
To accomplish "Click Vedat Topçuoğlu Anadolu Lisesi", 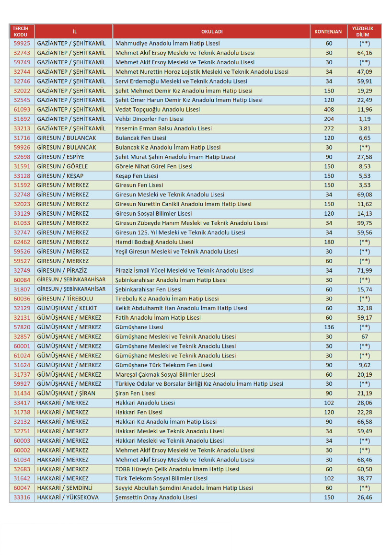I will click(158, 109).
